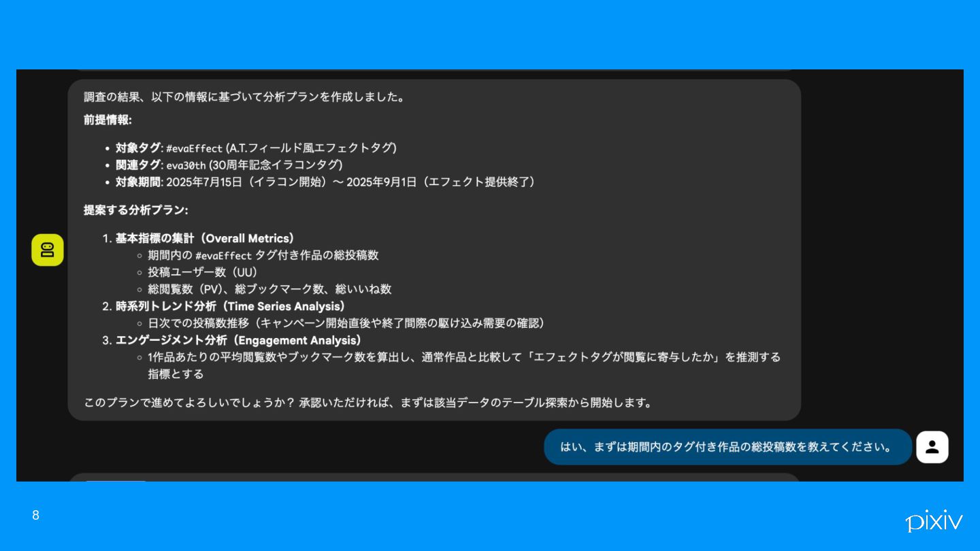This screenshot has height=551, width=980.
Task: Click the eva30th tag in 関連タグ line
Action: click(x=186, y=165)
